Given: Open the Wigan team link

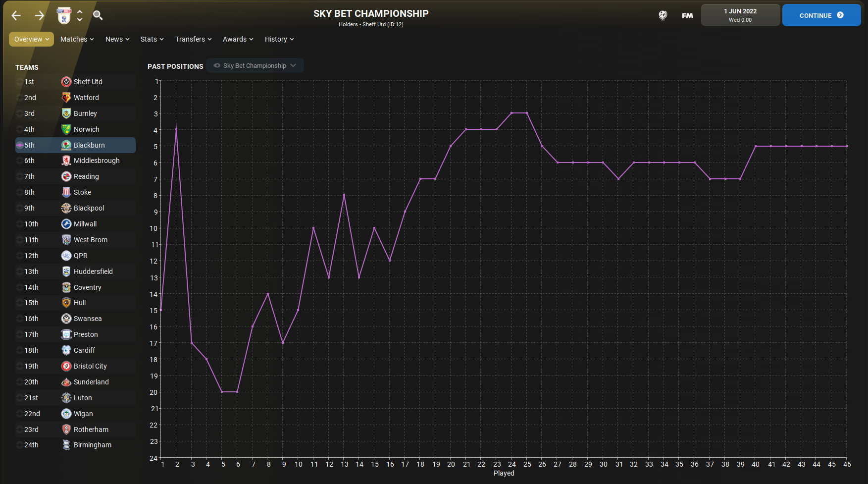Looking at the screenshot, I should (x=83, y=414).
